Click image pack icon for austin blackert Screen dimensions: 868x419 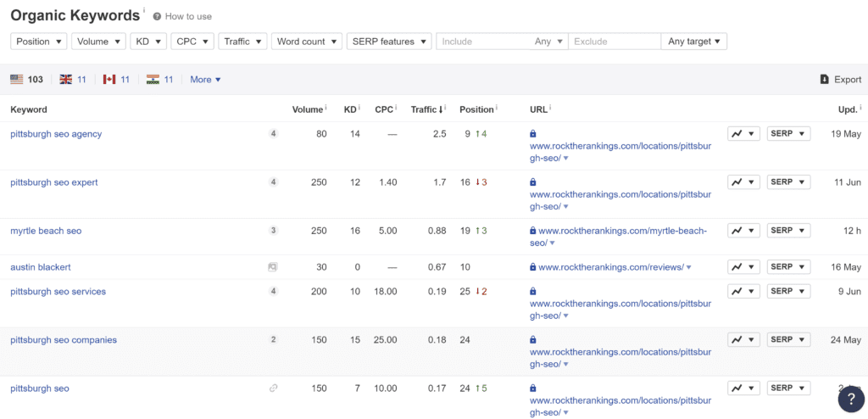click(272, 267)
